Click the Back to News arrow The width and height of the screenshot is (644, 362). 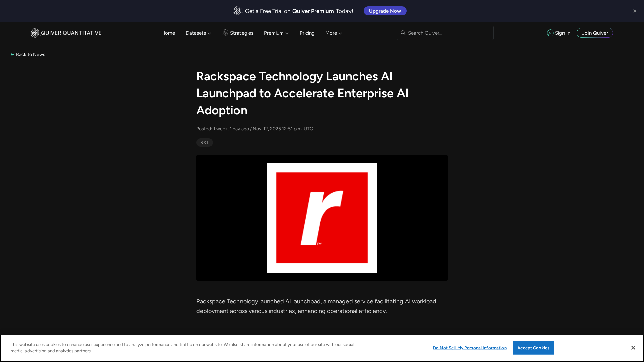[x=12, y=54]
